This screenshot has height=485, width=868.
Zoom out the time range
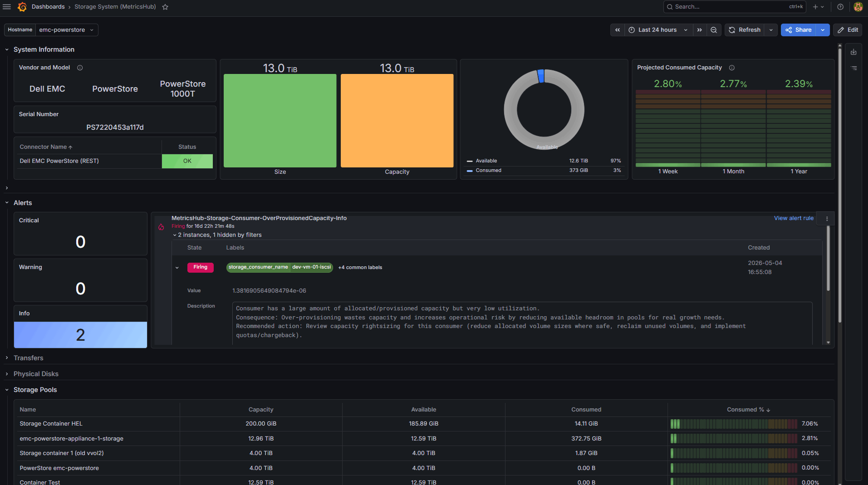pyautogui.click(x=714, y=30)
